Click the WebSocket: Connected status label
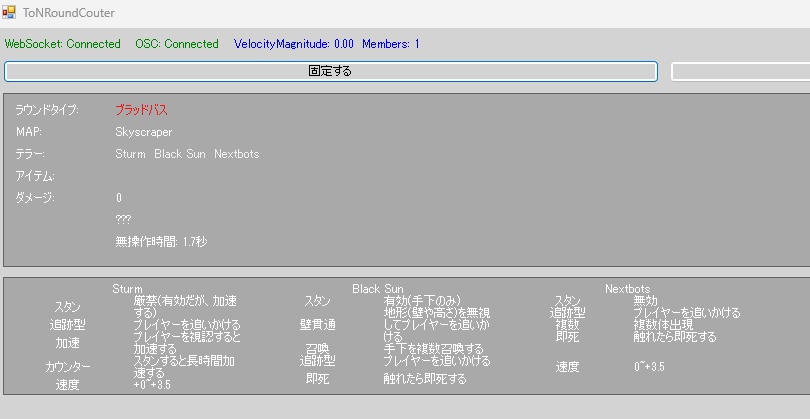This screenshot has height=419, width=810. point(63,44)
